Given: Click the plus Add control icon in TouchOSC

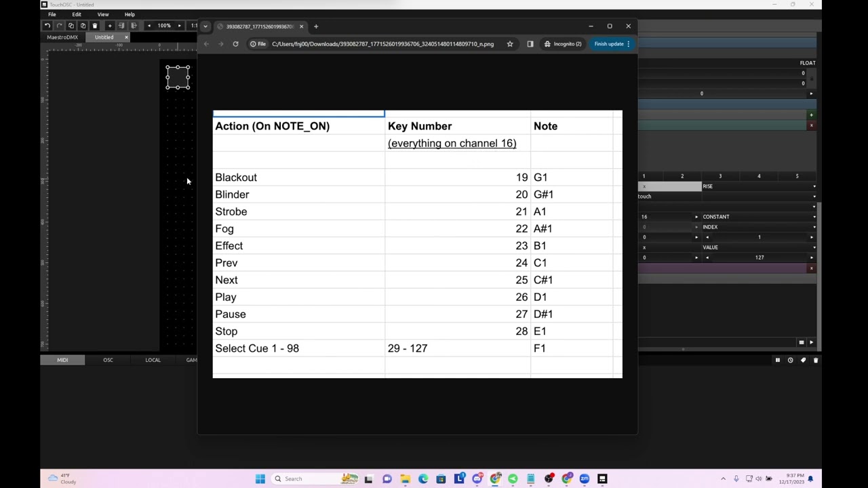Looking at the screenshot, I should coord(109,26).
